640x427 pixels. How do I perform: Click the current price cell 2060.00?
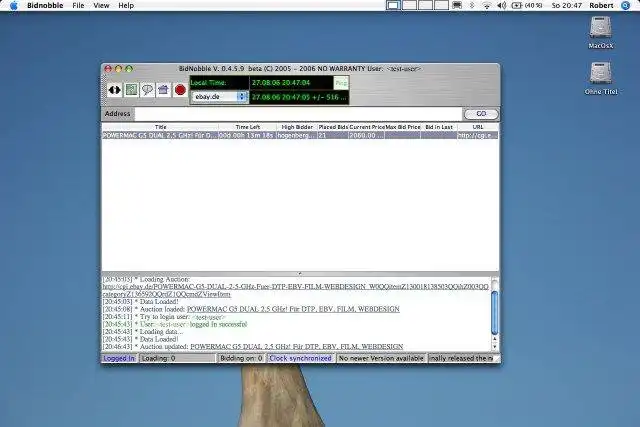click(x=367, y=135)
